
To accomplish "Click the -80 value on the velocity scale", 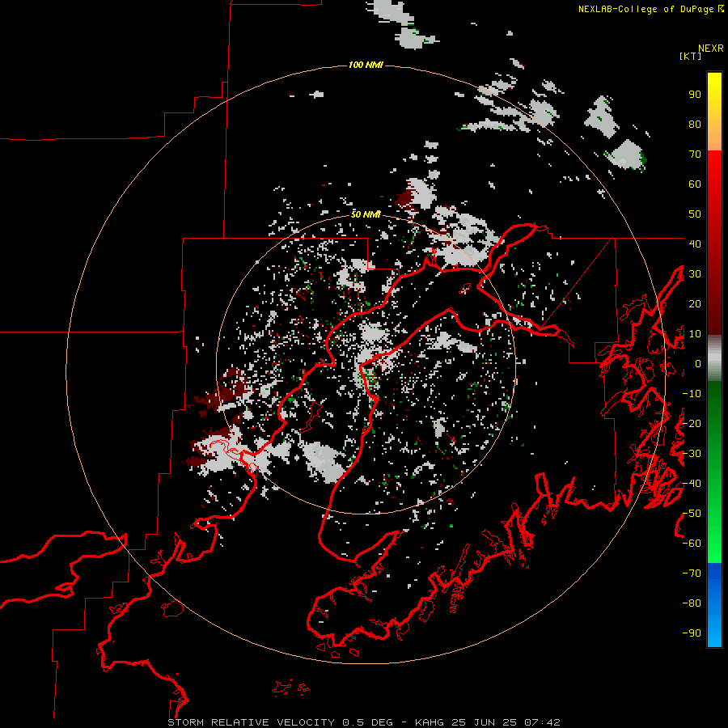I will (692, 603).
